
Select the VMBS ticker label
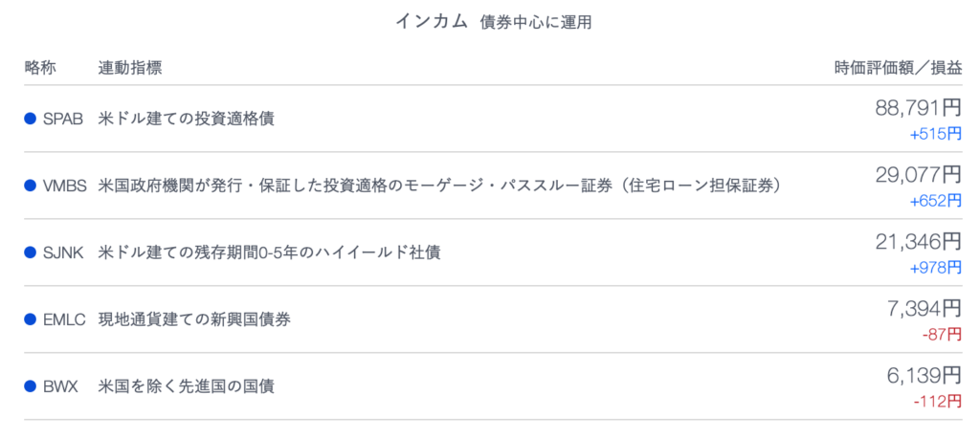(x=65, y=187)
